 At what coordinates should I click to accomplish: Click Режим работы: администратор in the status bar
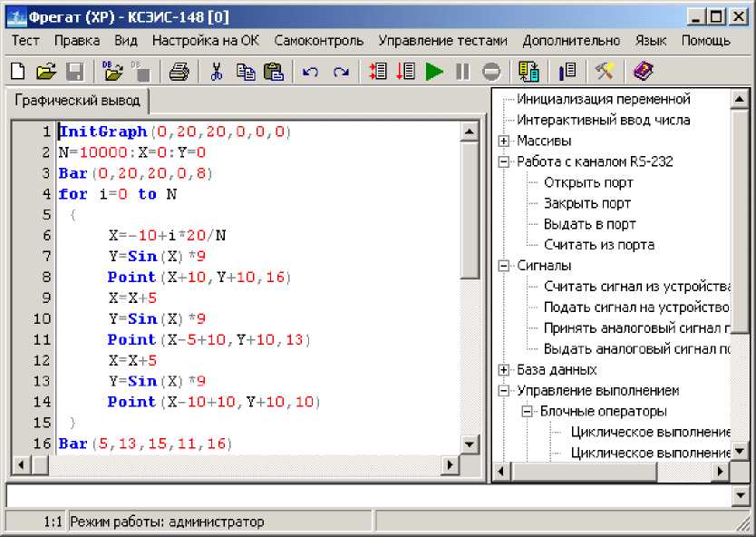(x=168, y=522)
